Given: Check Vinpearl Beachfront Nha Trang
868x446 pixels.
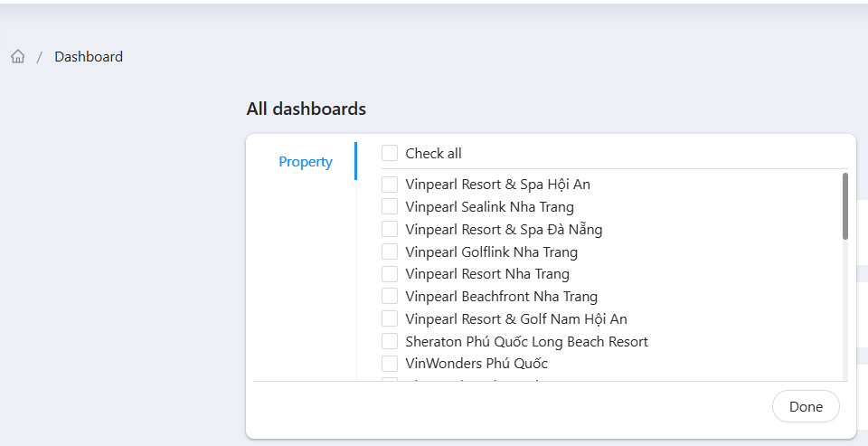Looking at the screenshot, I should click(x=390, y=297).
